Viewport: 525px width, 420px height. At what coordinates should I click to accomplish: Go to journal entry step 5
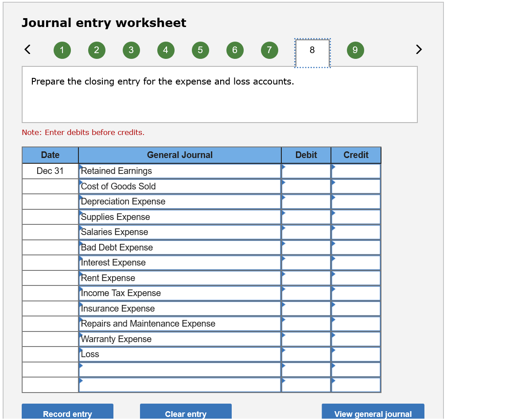pyautogui.click(x=200, y=50)
